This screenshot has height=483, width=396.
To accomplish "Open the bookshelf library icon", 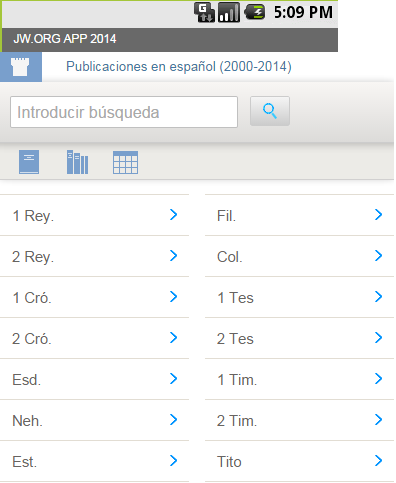I will (77, 162).
